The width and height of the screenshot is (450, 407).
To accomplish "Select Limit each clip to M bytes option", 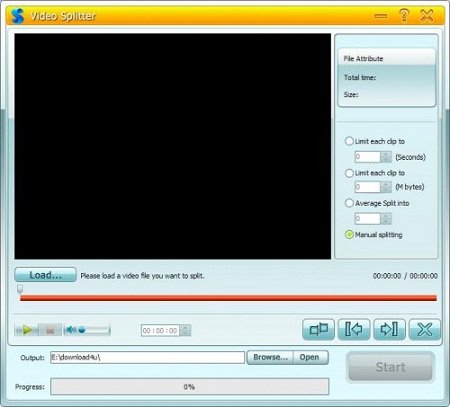I will (x=349, y=173).
